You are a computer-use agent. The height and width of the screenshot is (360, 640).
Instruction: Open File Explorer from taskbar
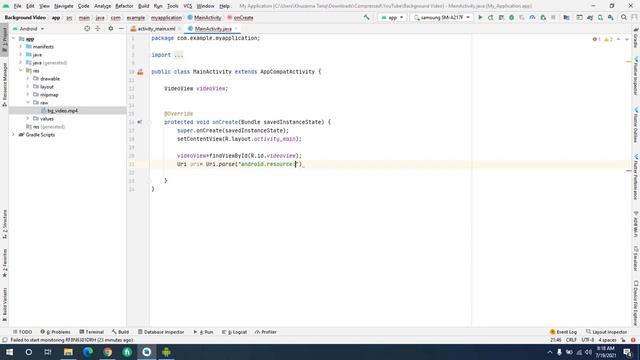pyautogui.click(x=68, y=352)
